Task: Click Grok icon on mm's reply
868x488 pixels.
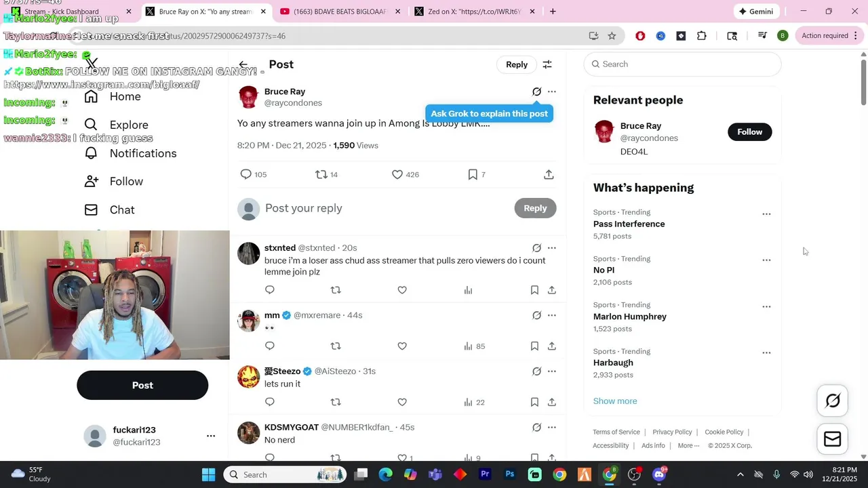Action: tap(536, 315)
